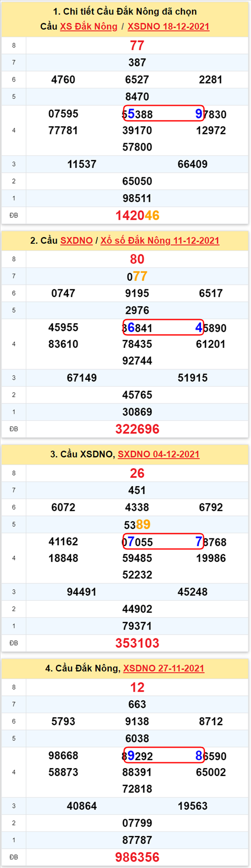Click the prize-1 number 30869
Screen dimensions: 251x868
[x=137, y=412]
